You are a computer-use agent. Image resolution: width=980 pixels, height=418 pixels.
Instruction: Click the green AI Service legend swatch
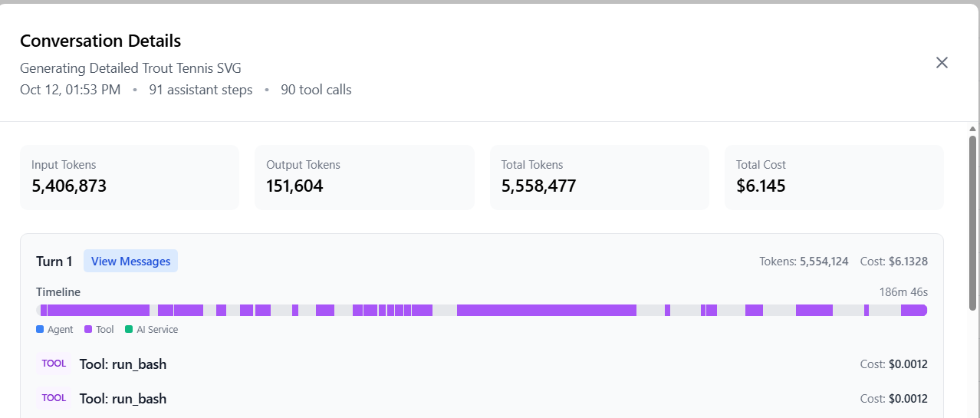129,330
